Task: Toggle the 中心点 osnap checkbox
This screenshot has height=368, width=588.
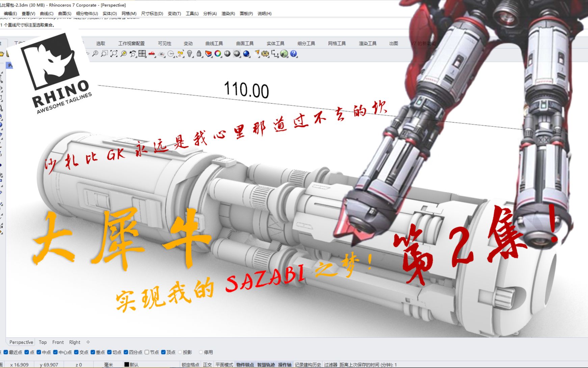Action: point(55,352)
